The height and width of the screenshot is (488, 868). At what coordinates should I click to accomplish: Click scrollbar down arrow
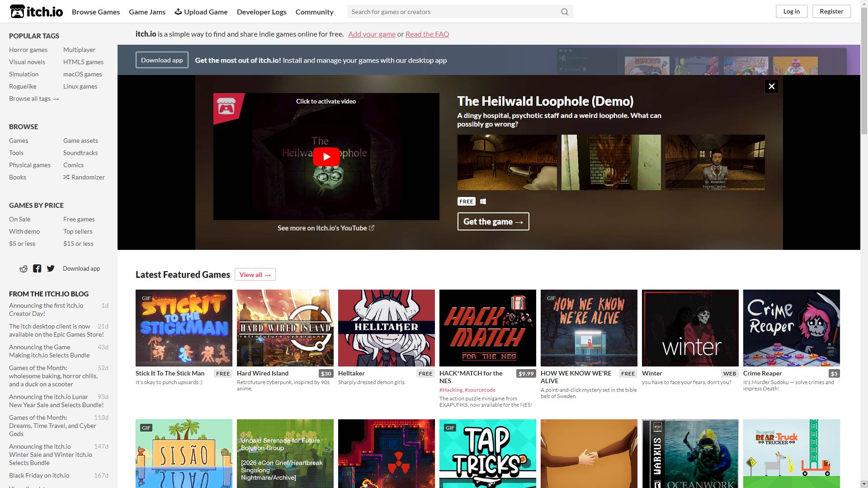[x=864, y=484]
